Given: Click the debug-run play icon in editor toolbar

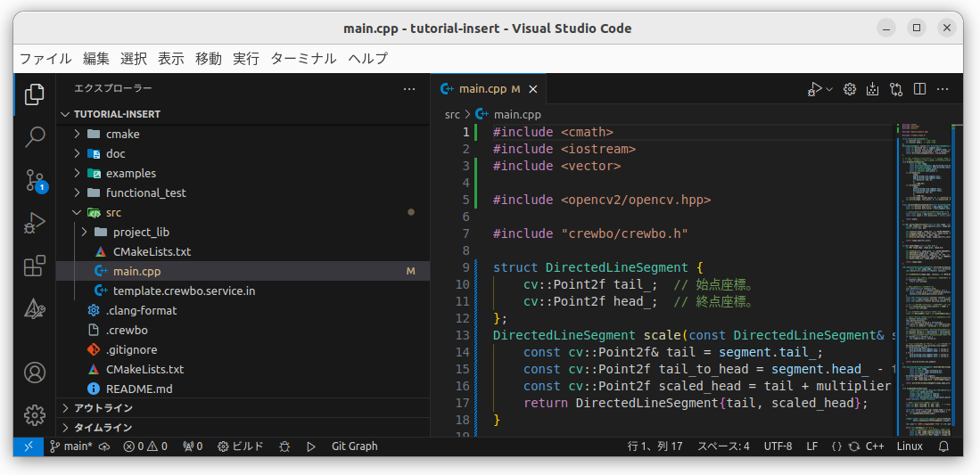Looking at the screenshot, I should click(x=814, y=89).
